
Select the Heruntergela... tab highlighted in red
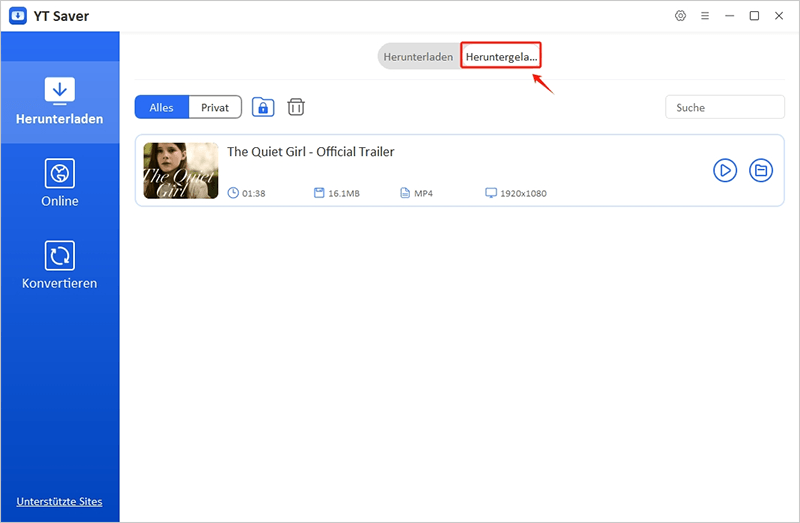501,57
